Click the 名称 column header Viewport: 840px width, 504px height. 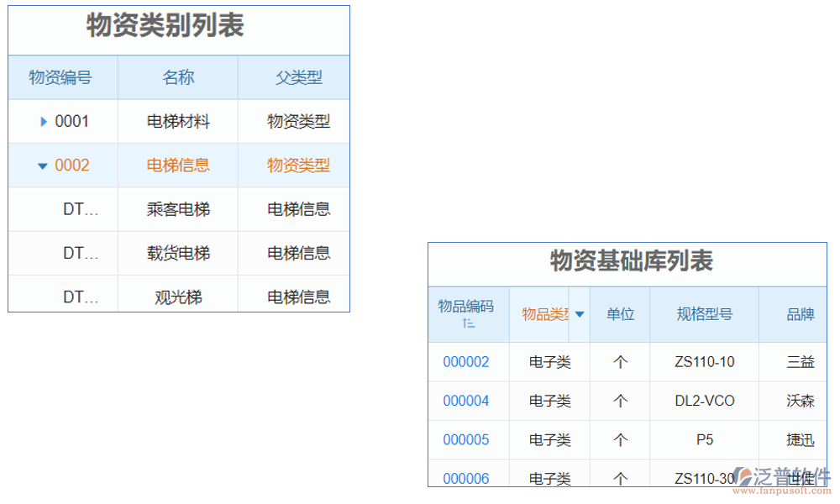177,76
